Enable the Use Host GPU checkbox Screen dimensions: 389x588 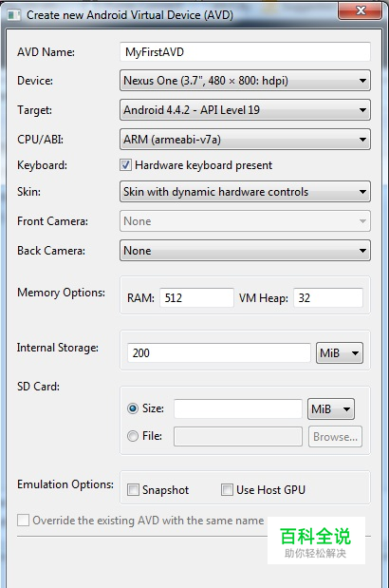[x=227, y=490]
